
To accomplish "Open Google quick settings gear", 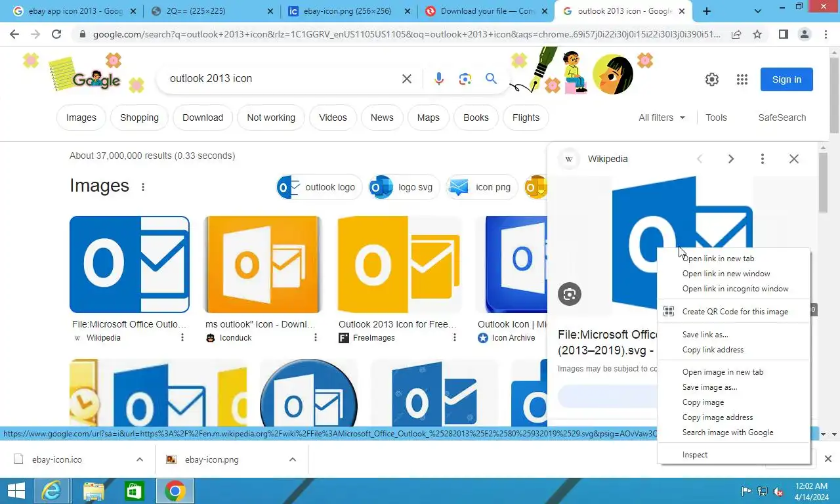I will coord(712,79).
